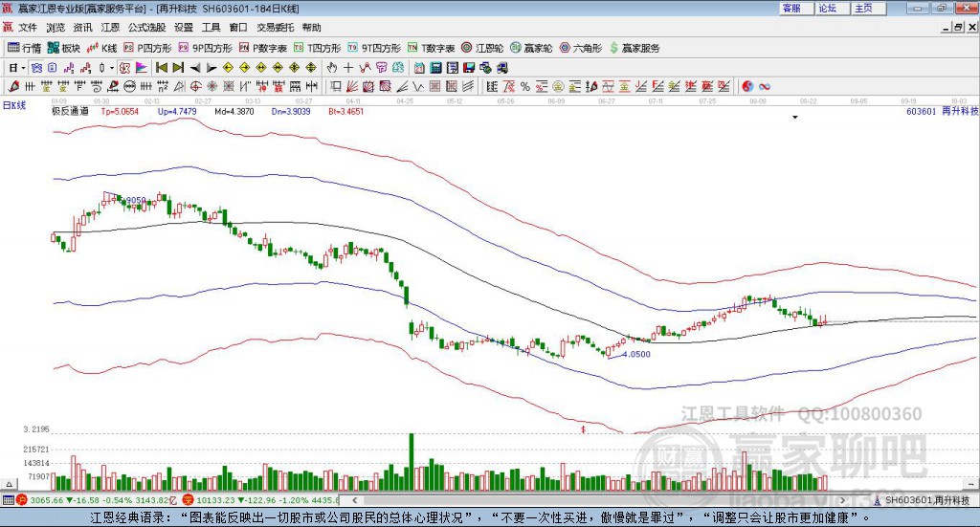Open the 资讯 menu
This screenshot has width=980, height=527.
tap(82, 28)
